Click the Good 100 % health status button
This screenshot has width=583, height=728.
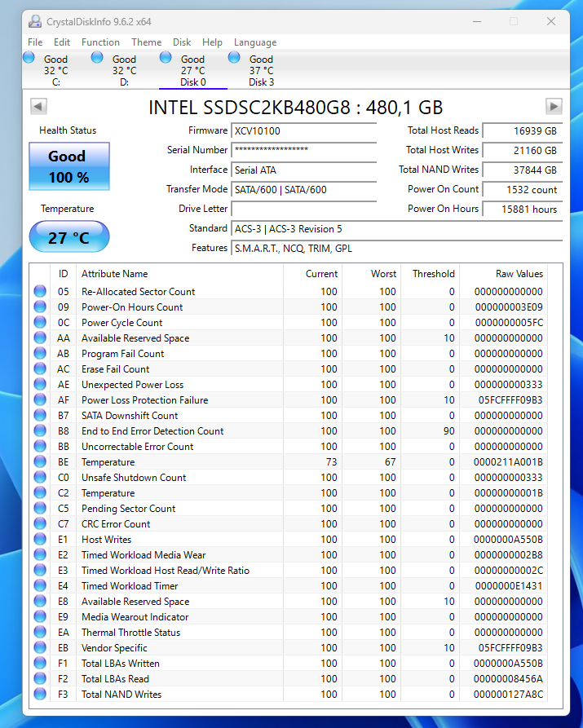(x=69, y=166)
